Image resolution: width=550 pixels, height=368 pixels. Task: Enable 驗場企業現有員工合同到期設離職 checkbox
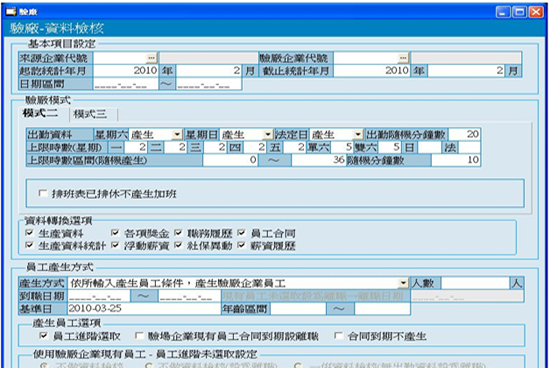click(139, 336)
